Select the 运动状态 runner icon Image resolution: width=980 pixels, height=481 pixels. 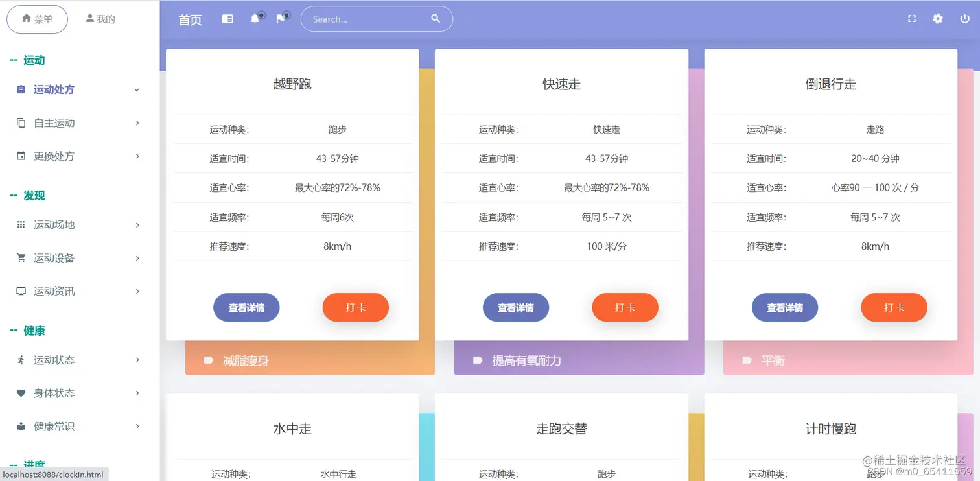coord(21,360)
